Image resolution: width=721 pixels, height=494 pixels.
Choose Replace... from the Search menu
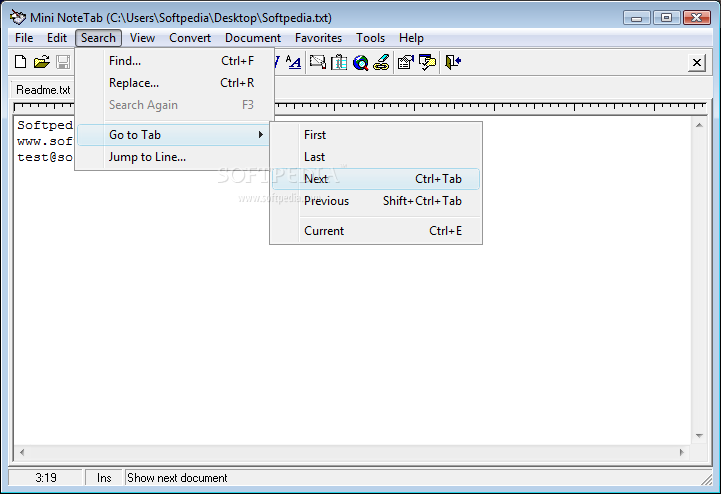175,83
